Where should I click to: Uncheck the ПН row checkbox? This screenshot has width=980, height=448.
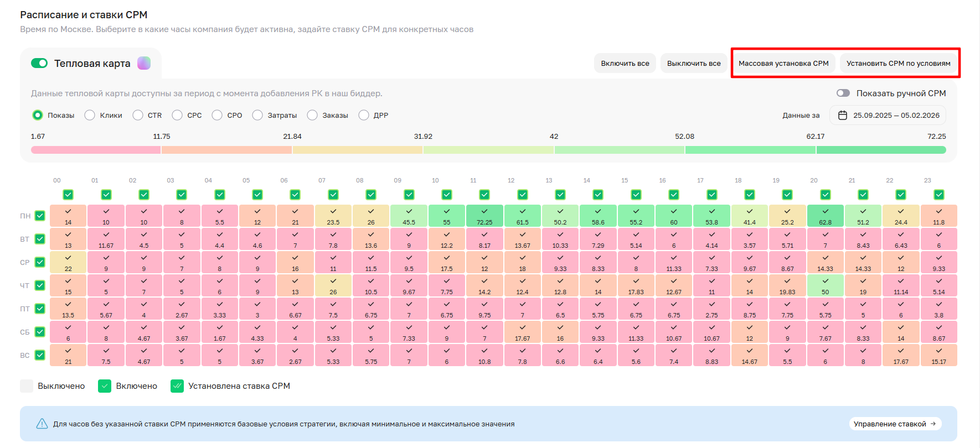click(40, 216)
